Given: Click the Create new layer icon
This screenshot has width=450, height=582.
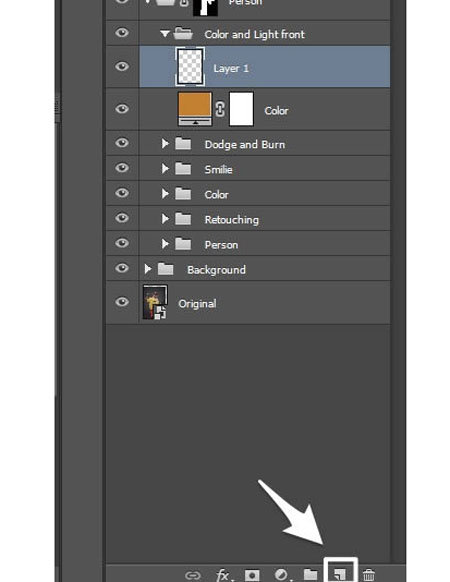Looking at the screenshot, I should coord(340,574).
